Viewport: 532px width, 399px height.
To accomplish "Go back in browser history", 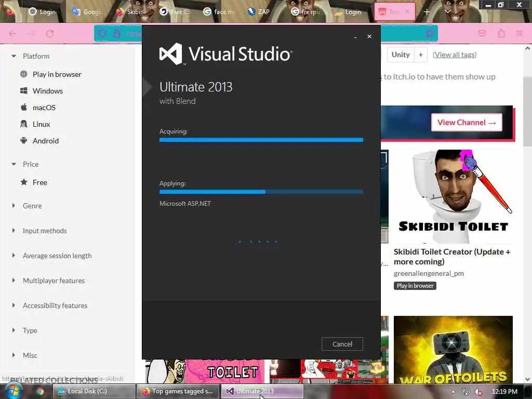I will click(12, 33).
